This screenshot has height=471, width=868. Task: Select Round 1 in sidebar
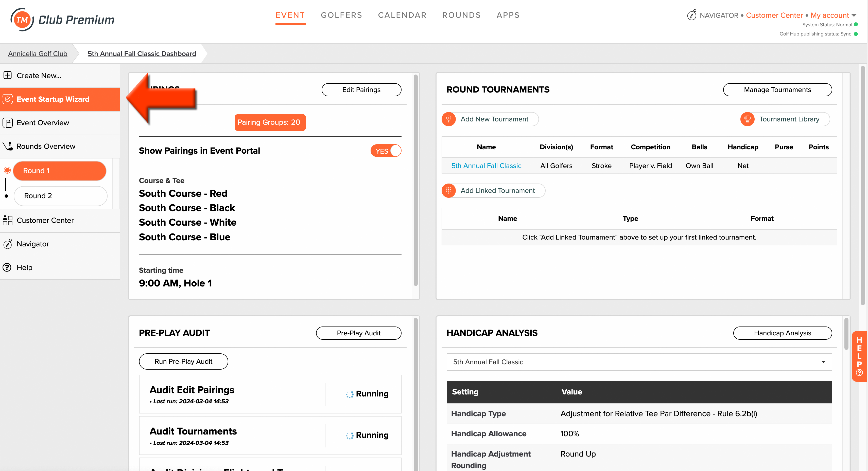(60, 171)
